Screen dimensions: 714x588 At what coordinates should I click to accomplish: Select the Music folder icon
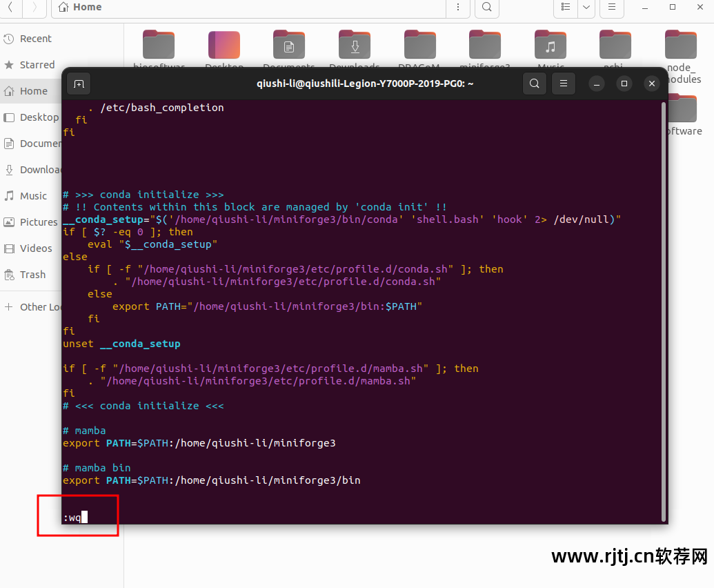551,45
